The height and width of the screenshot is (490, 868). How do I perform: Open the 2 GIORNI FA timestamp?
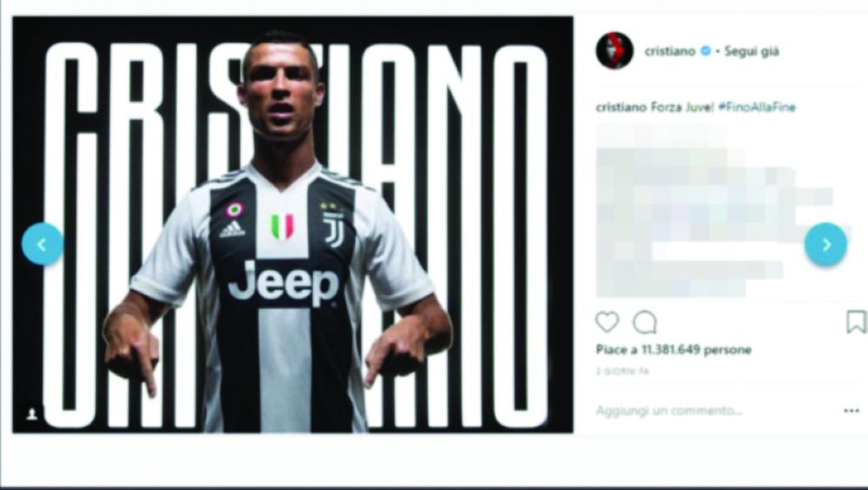pyautogui.click(x=622, y=372)
